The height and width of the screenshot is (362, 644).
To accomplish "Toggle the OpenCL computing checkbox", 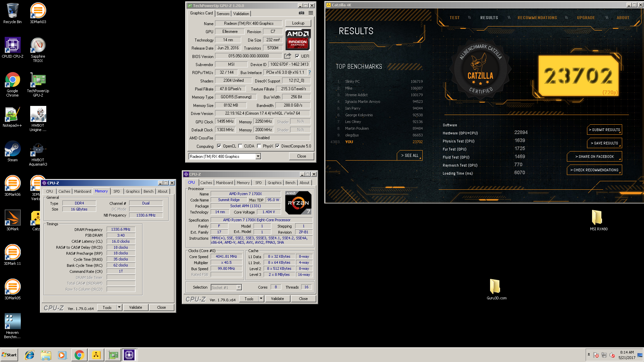I will pos(219,146).
